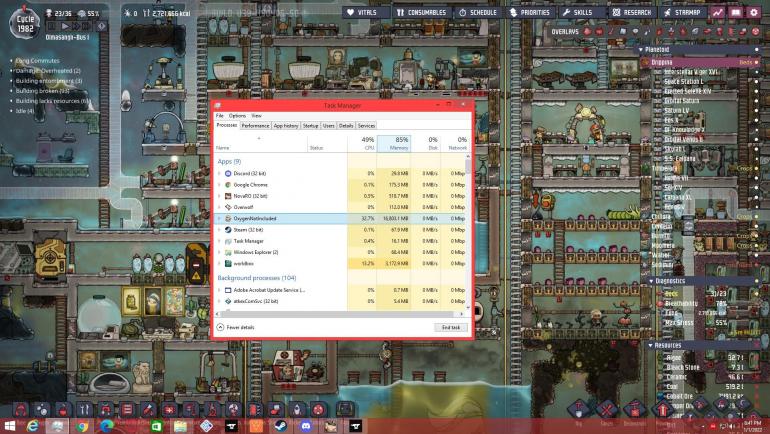
Task: Open Steam from the taskbar
Action: (x=280, y=426)
